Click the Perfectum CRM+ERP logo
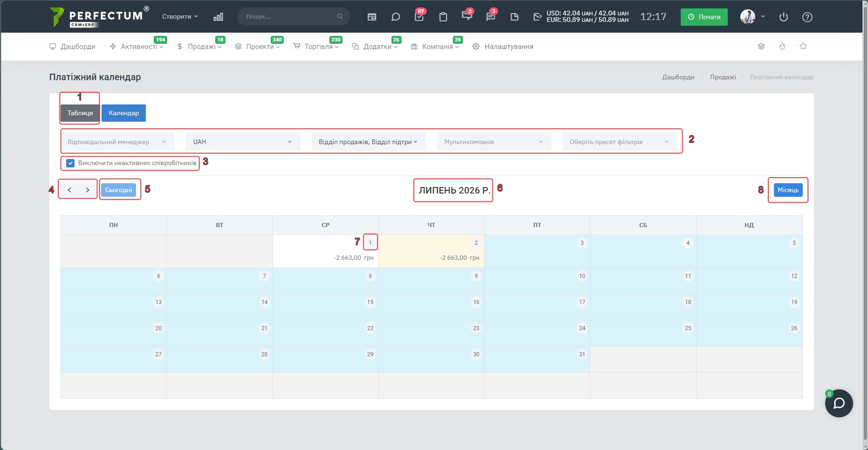The height and width of the screenshot is (450, 868). click(x=99, y=17)
